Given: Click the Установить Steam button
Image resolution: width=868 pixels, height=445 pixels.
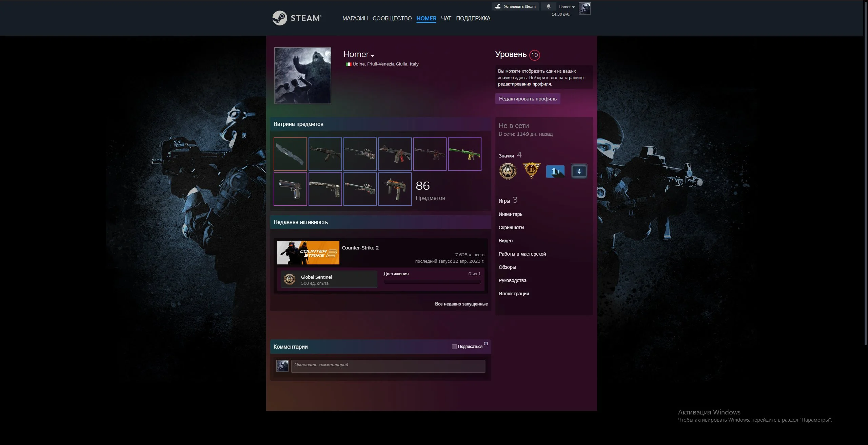Looking at the screenshot, I should pos(515,6).
